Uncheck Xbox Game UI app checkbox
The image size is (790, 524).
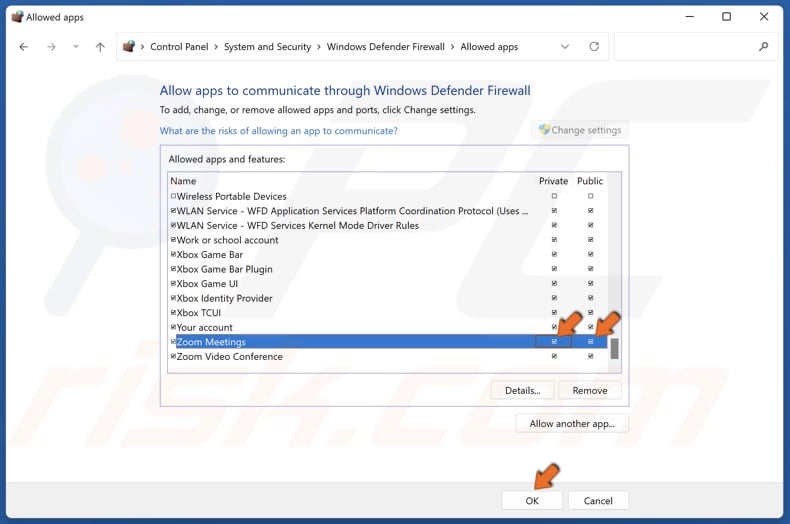(173, 284)
